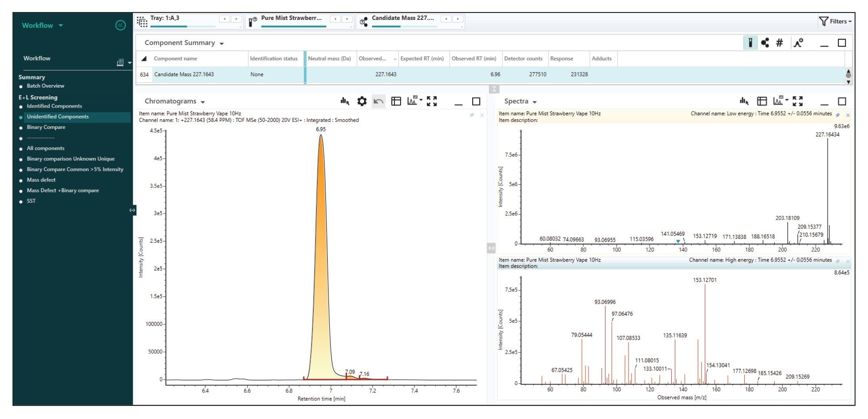868x419 pixels.
Task: Open spectra plot options dropdown
Action: (781, 101)
